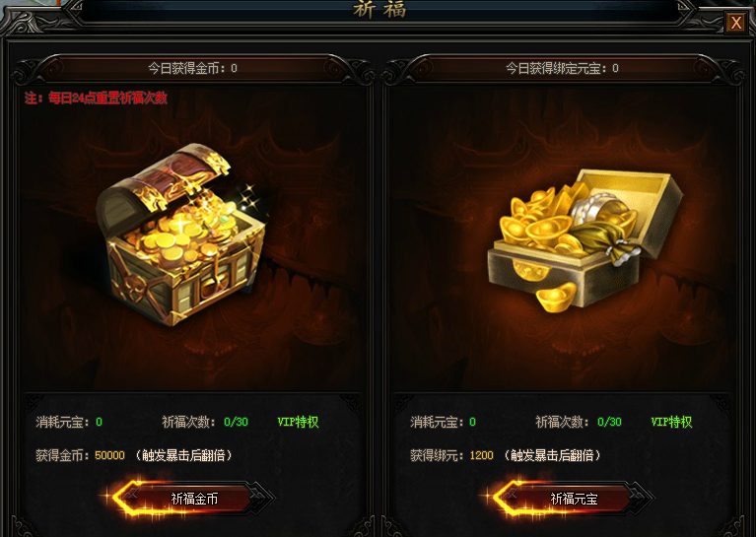This screenshot has width=756, height=537.
Task: Click 触发暴击后翻倍 text beside 50000
Action: coord(183,455)
